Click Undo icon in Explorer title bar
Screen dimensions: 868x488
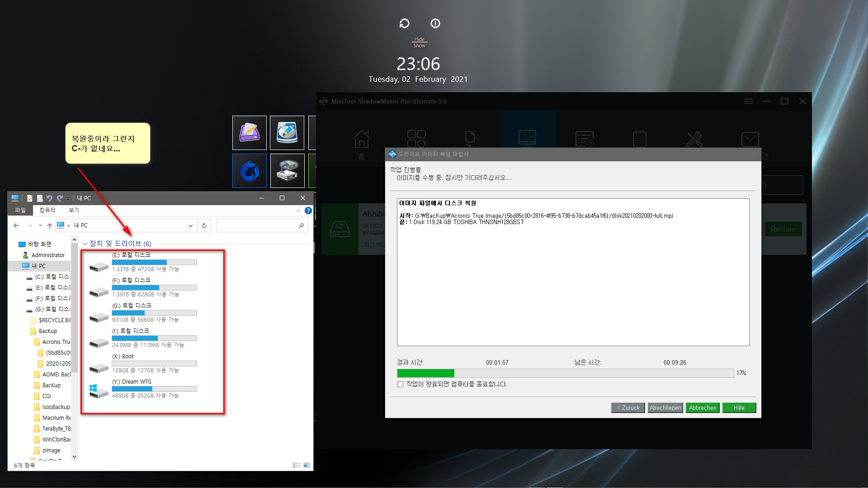pos(49,198)
